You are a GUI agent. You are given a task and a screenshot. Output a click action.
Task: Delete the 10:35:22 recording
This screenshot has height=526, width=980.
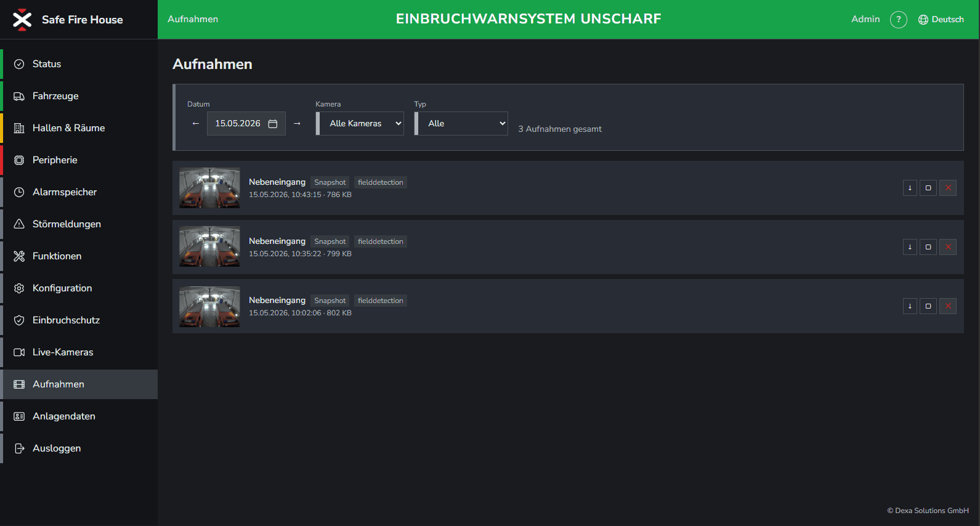tap(948, 247)
